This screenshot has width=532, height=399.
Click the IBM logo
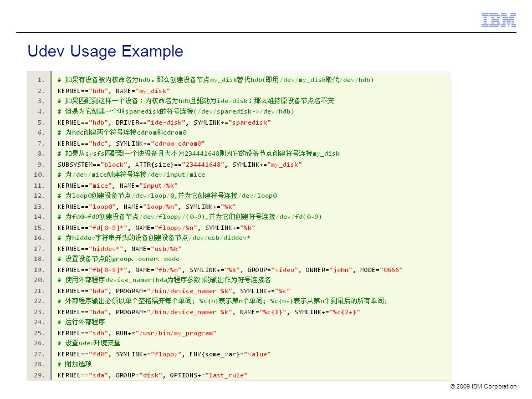pyautogui.click(x=498, y=21)
